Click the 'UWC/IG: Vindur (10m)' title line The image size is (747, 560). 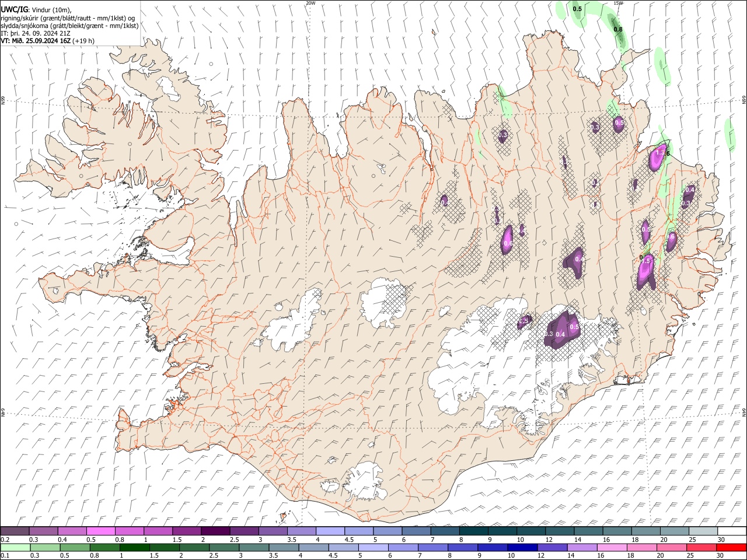click(37, 9)
